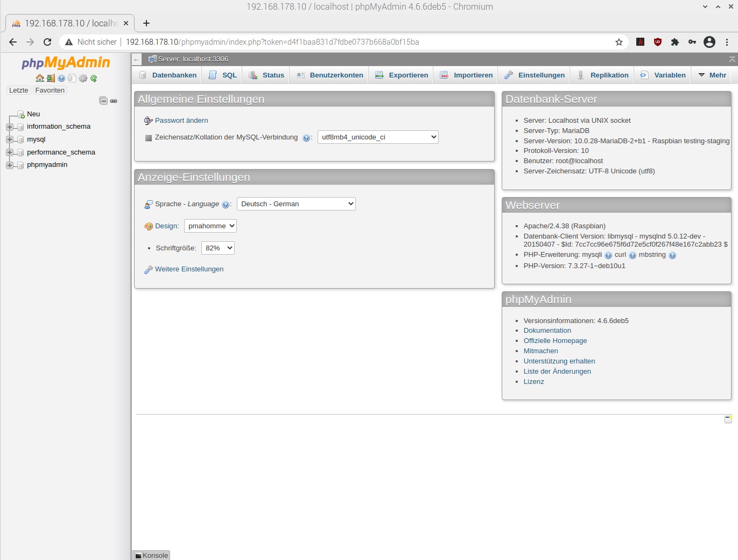Image resolution: width=738 pixels, height=560 pixels.
Task: Click the home icon under phpMyAdmin logo
Action: pyautogui.click(x=40, y=78)
